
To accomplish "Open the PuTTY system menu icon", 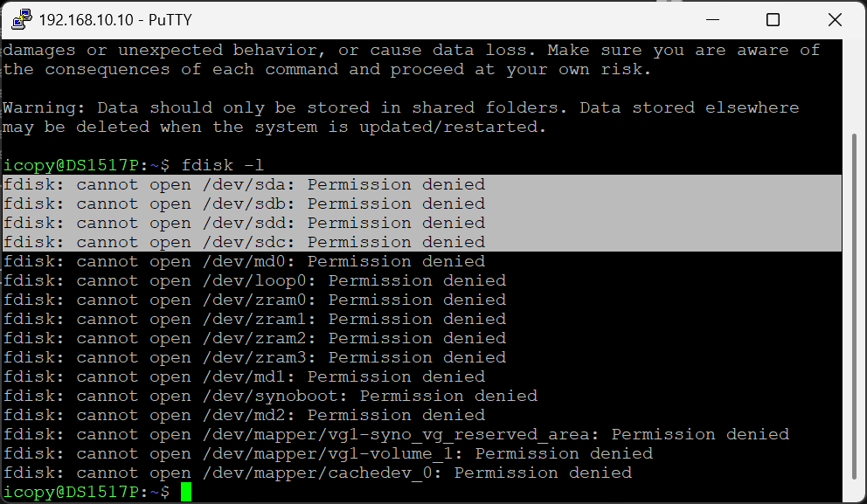I will [22, 19].
